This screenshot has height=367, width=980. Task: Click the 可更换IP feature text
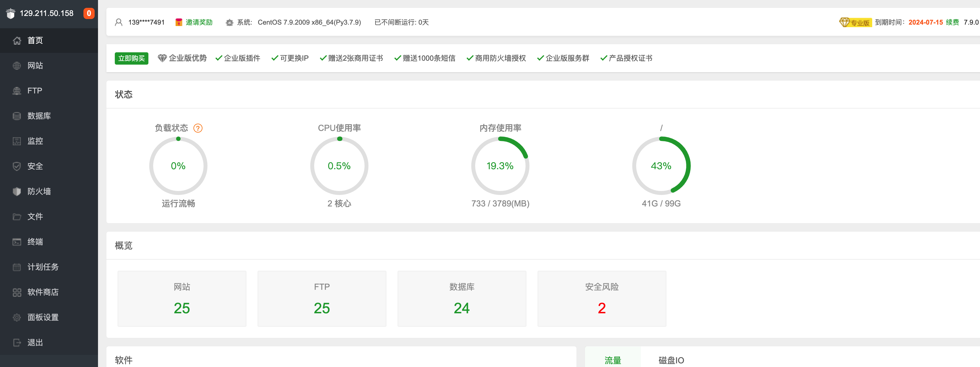tap(295, 58)
